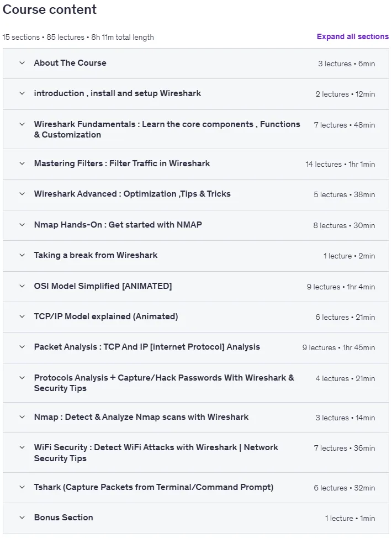Image resolution: width=392 pixels, height=538 pixels.
Task: Click the Bonus Section title
Action: pyautogui.click(x=63, y=518)
